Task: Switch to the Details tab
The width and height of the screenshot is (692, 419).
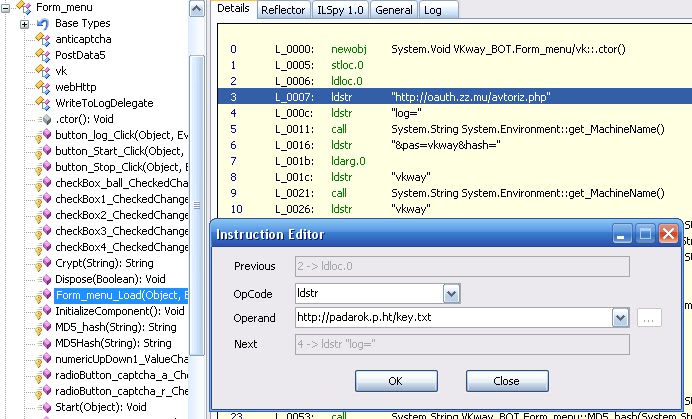Action: pos(233,9)
